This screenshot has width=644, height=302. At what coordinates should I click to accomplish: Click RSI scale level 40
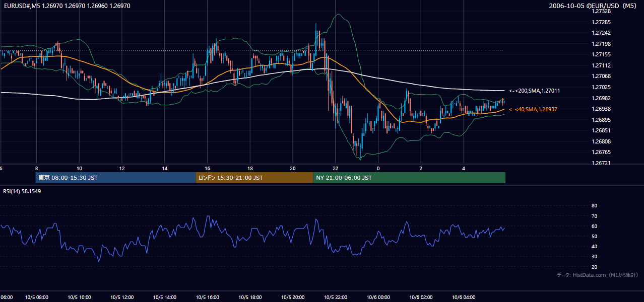pos(594,246)
